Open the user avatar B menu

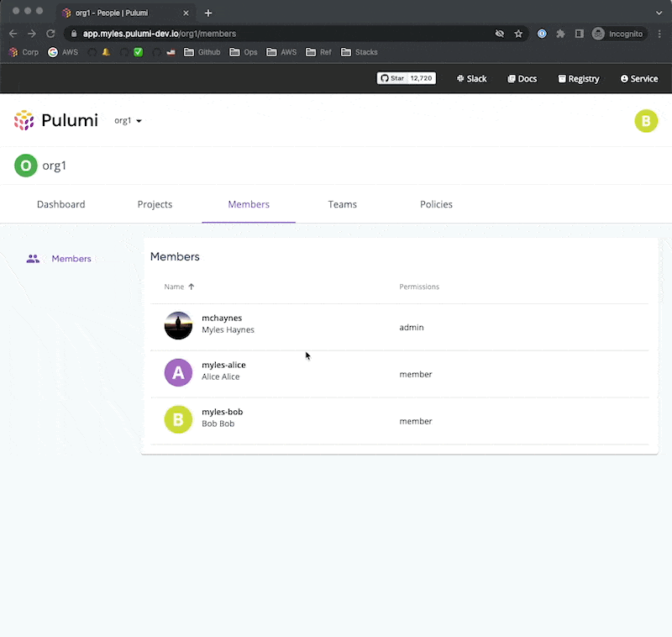tap(646, 121)
